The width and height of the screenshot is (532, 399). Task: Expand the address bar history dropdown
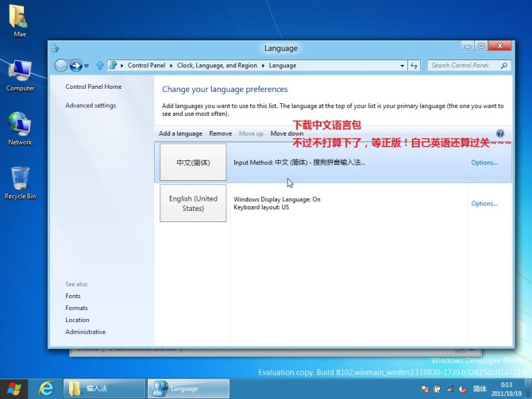tap(402, 66)
